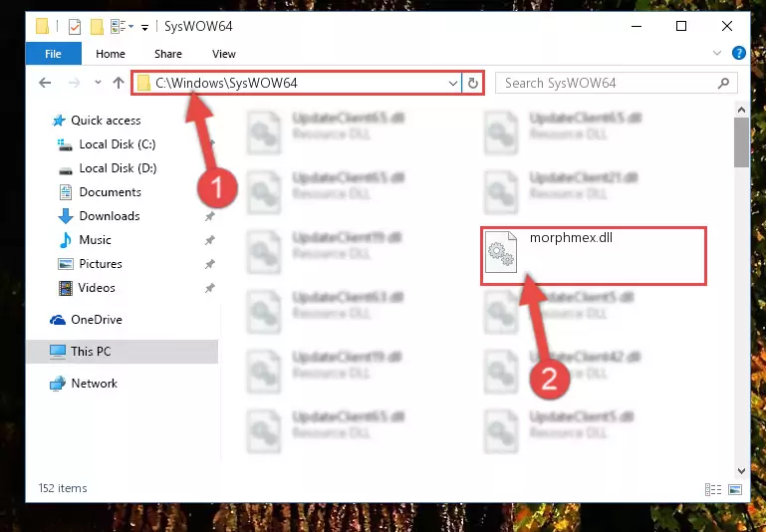Click the folder icon in the address bar
This screenshot has width=766, height=532.
tap(143, 83)
